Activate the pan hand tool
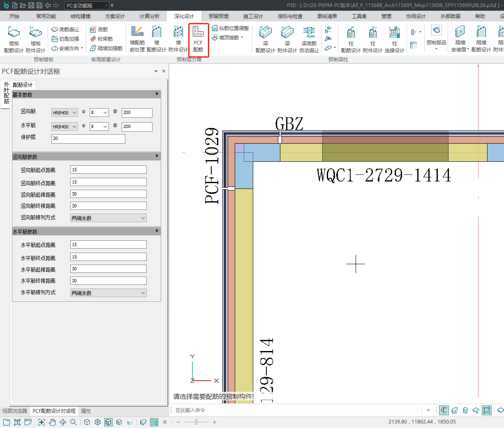Image resolution: width=504 pixels, height=428 pixels. click(x=52, y=422)
